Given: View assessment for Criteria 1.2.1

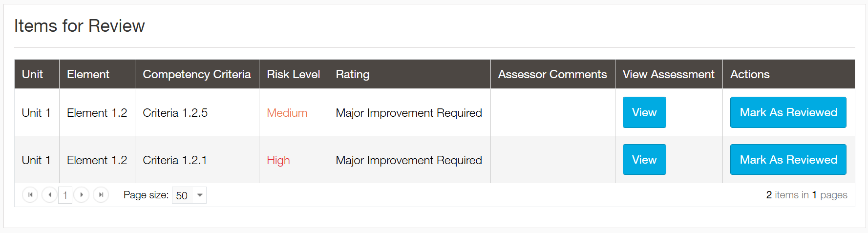Looking at the screenshot, I should pyautogui.click(x=644, y=160).
